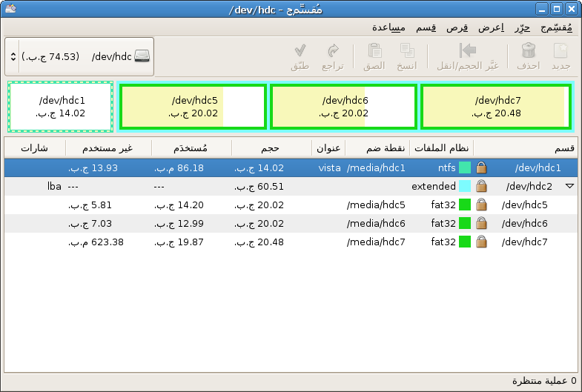Click the File System (نظام الملفات) column header
Viewport: 582px width, 392px height.
point(441,147)
